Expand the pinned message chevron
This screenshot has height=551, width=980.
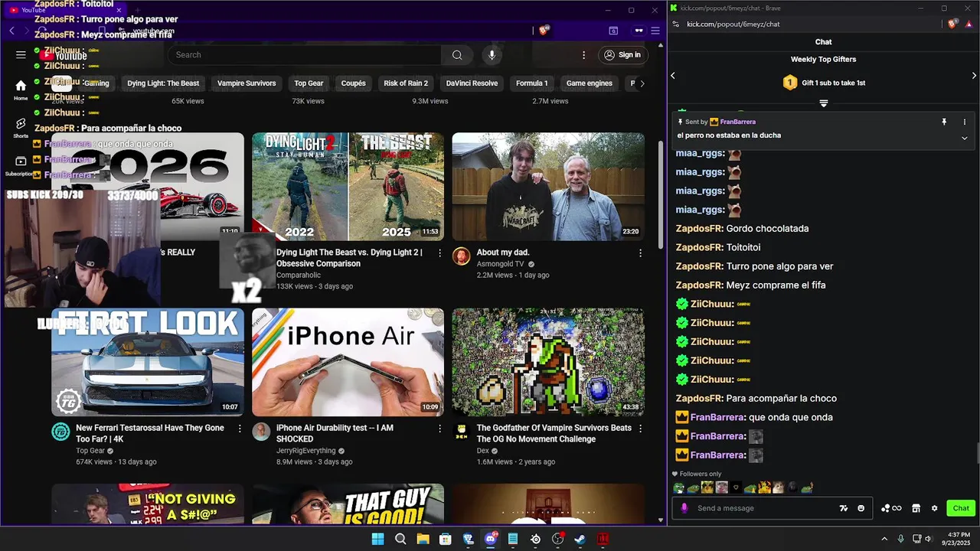(965, 138)
